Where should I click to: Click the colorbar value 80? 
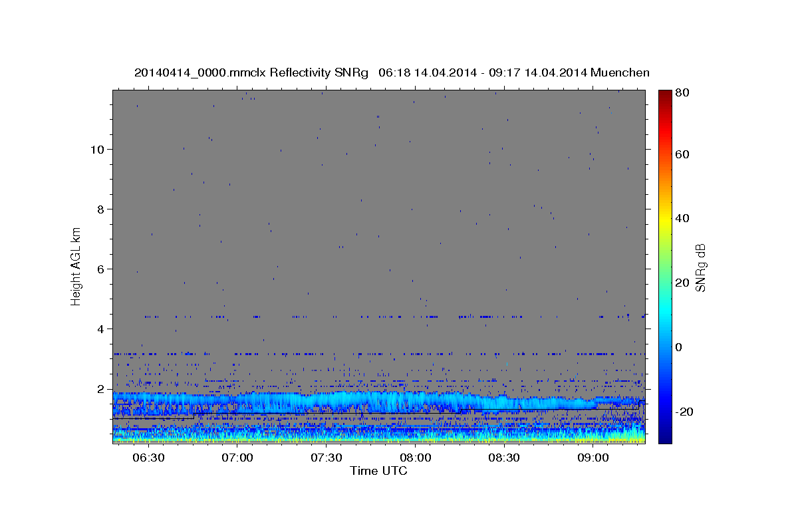tap(684, 92)
